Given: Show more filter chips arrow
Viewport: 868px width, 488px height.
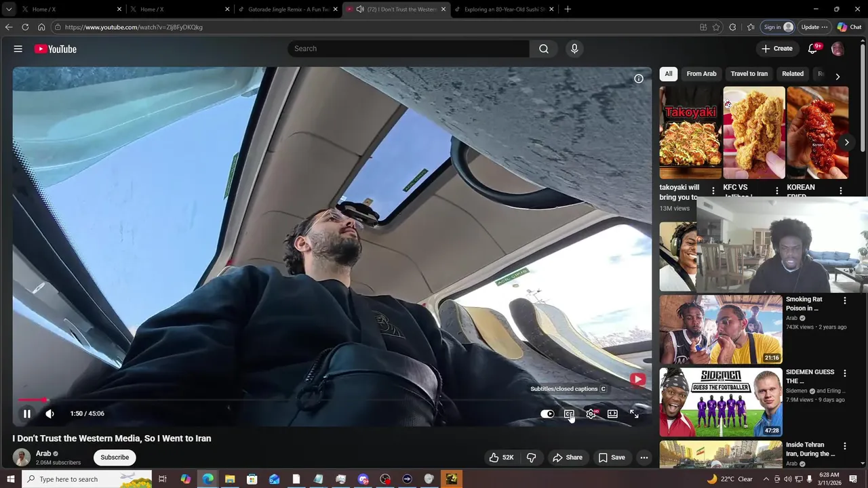Looking at the screenshot, I should pos(837,77).
